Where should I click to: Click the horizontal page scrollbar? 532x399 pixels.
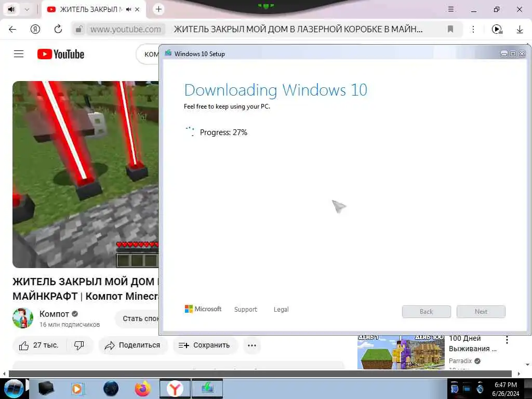(260, 374)
